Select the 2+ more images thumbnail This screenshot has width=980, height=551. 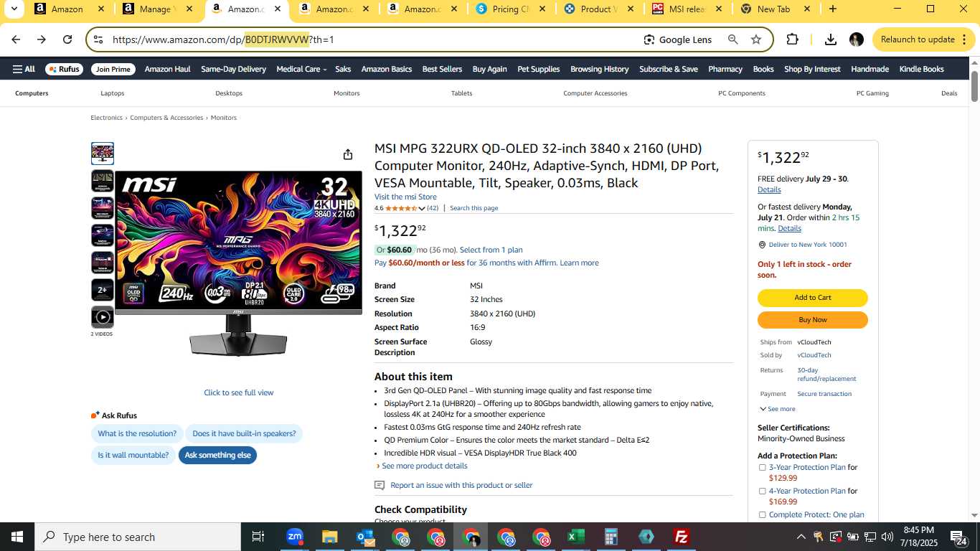coord(103,290)
